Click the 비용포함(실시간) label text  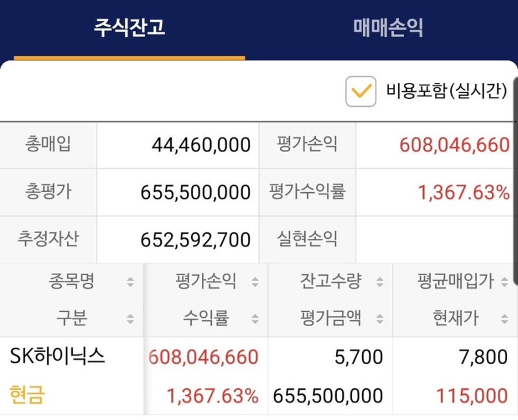[447, 91]
